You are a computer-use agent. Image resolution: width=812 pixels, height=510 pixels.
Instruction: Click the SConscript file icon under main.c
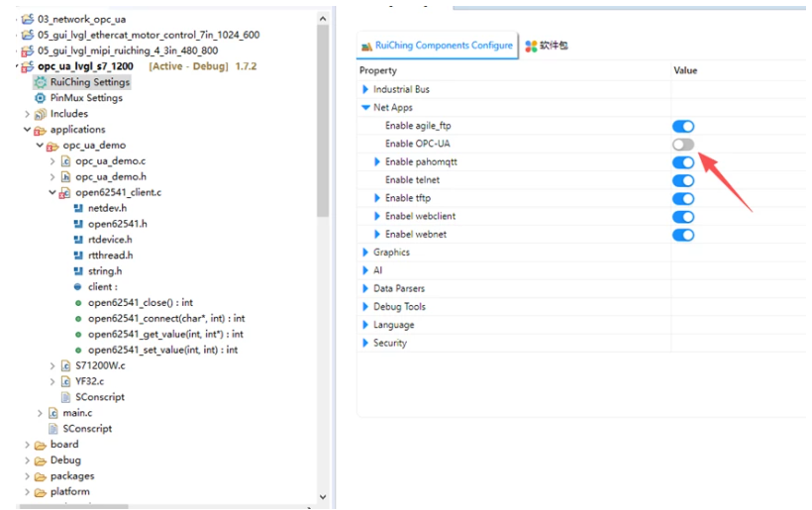(x=53, y=429)
